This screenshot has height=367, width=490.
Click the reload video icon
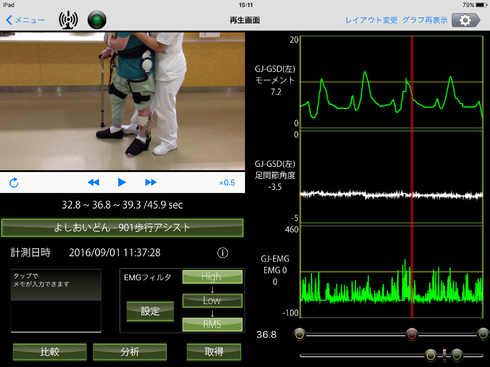14,183
